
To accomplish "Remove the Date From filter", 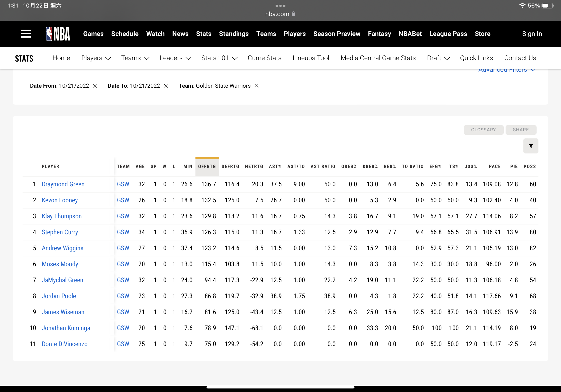I will tap(95, 86).
